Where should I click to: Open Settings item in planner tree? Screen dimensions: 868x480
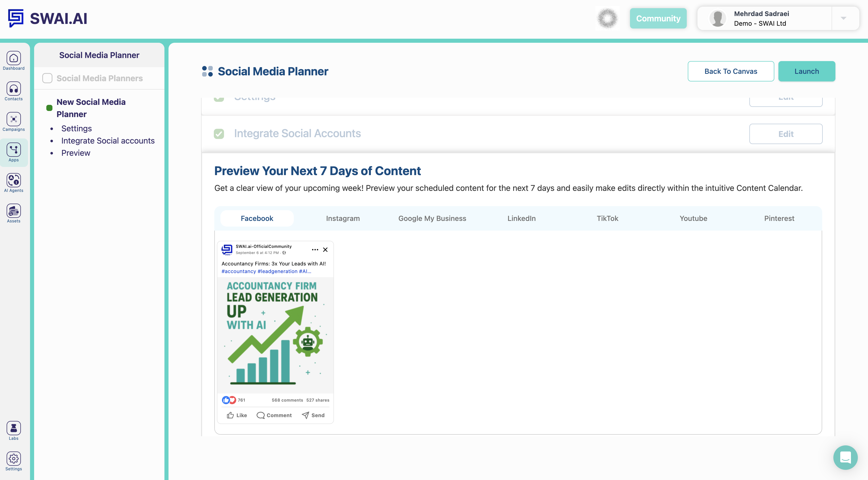[76, 128]
